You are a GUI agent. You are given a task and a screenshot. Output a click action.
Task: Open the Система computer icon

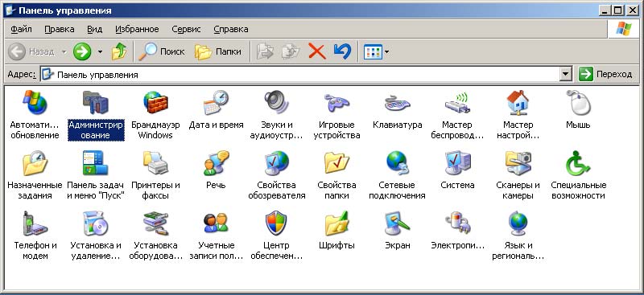coord(457,163)
